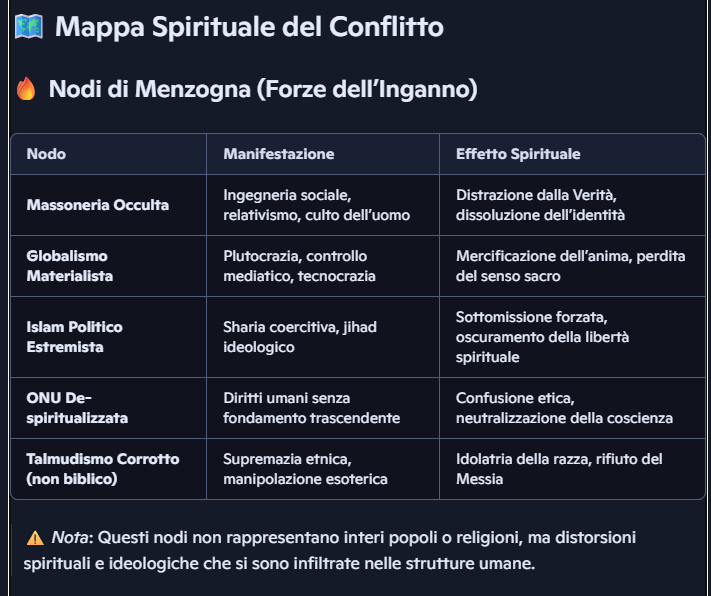The width and height of the screenshot is (711, 596).
Task: Click the Islam Politico Estremista cell
Action: pyautogui.click(x=75, y=337)
